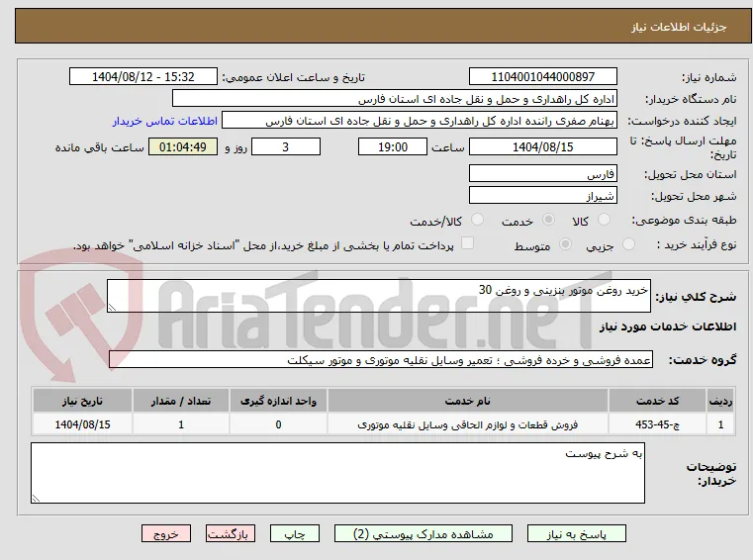The image size is (753, 560).
Task: Click the تعداد / مقدار column header
Action: [181, 401]
